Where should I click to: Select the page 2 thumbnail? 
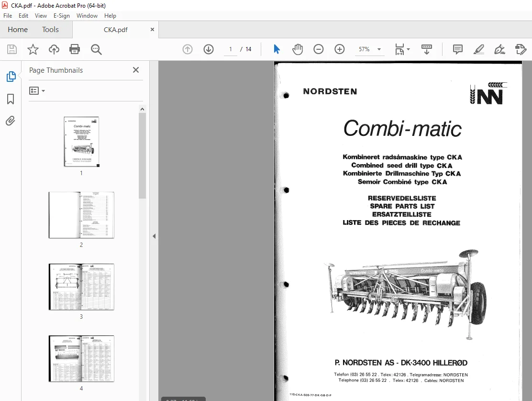81,215
